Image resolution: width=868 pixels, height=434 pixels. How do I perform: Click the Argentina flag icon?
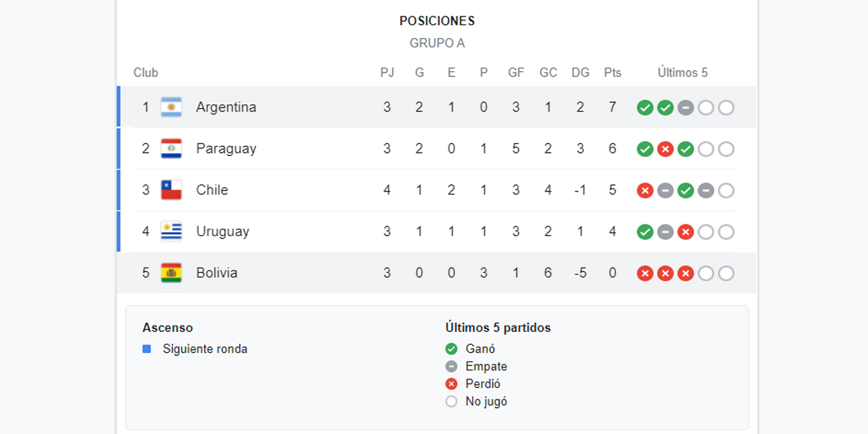pos(171,107)
